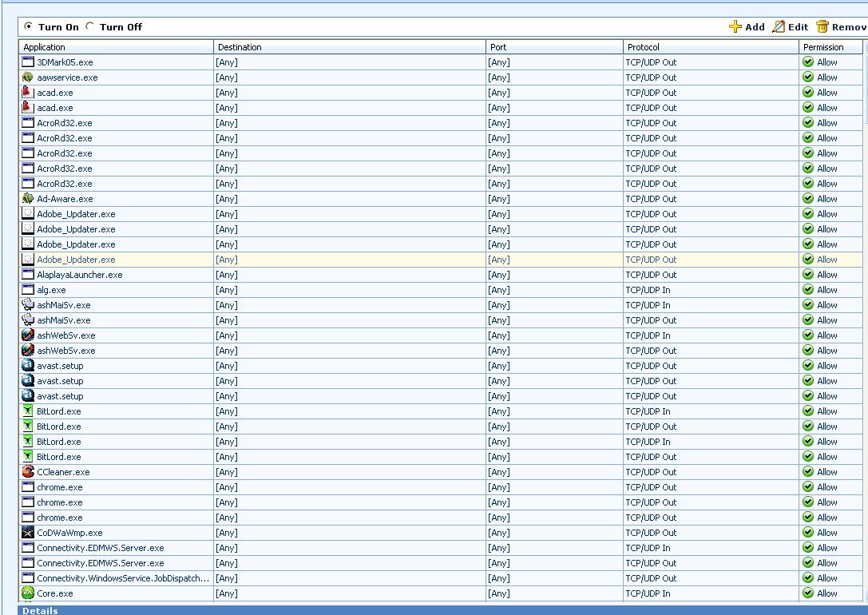Click the aawservice.exe application icon
This screenshot has width=868, height=615.
(x=28, y=77)
